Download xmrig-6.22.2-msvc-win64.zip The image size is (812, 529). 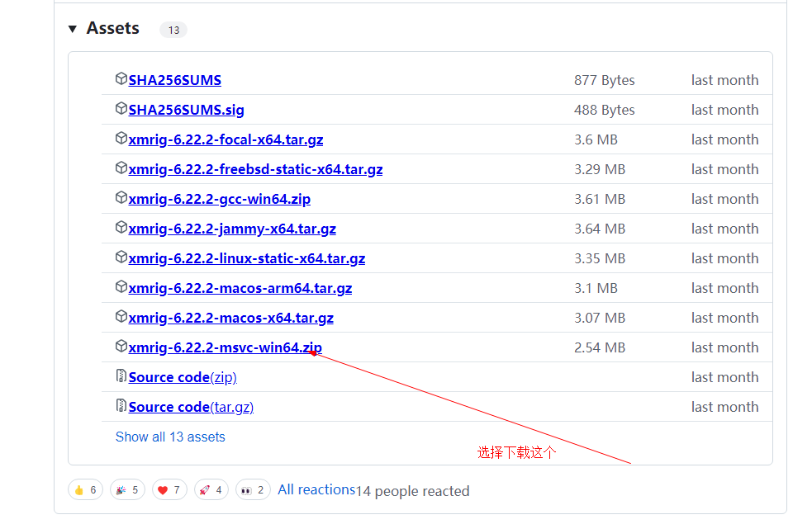[x=225, y=347]
